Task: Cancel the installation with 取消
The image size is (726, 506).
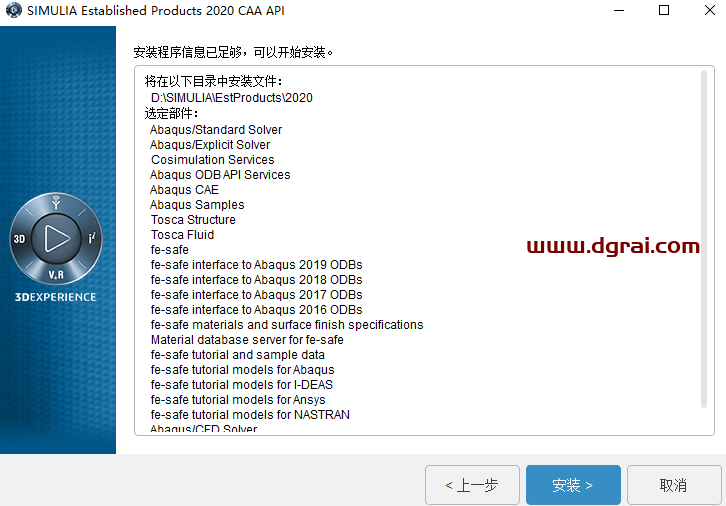Action: click(x=672, y=485)
